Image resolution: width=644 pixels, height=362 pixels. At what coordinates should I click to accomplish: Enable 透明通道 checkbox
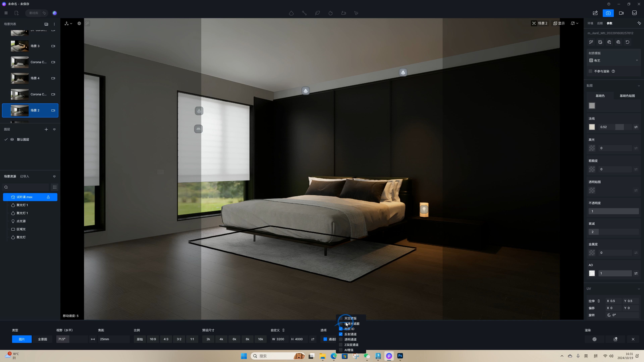coord(341,339)
